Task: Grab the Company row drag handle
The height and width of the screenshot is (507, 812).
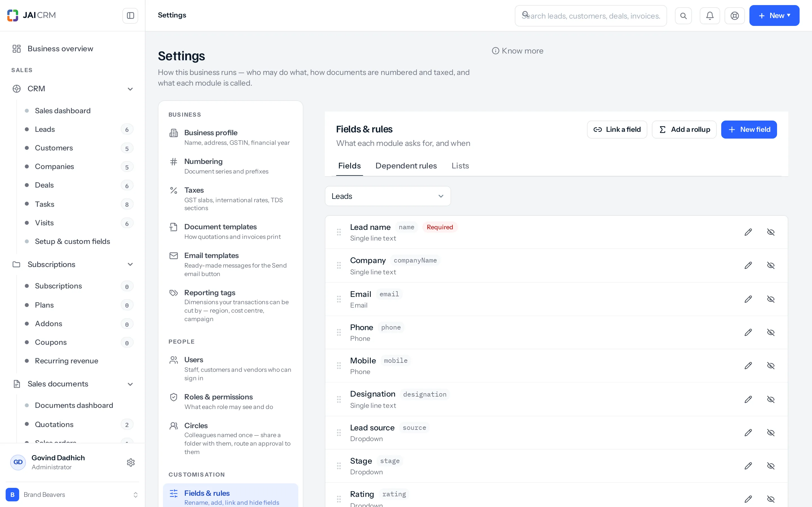Action: point(339,265)
